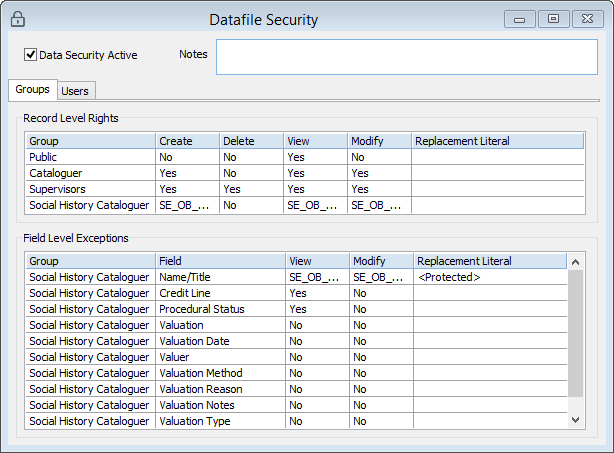Switch to the Users tab
The width and height of the screenshot is (614, 453).
tap(75, 91)
